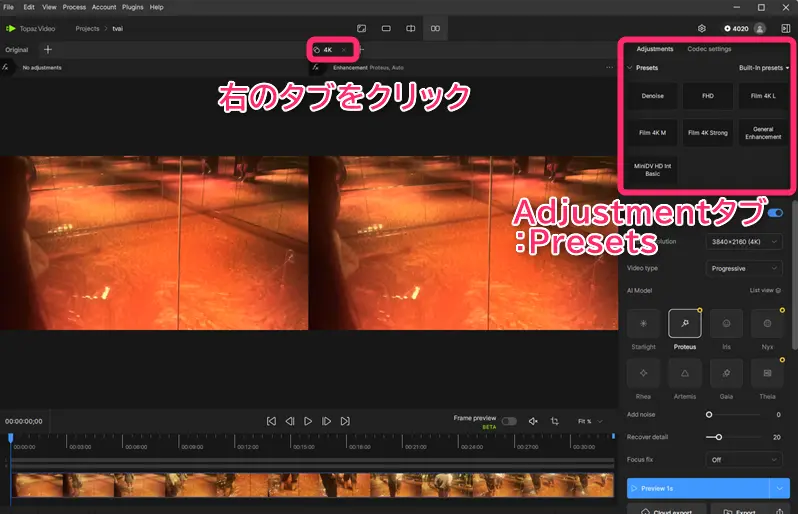Open the 3840×2160 (4K) resolution dropdown
This screenshot has width=798, height=514.
click(x=744, y=242)
